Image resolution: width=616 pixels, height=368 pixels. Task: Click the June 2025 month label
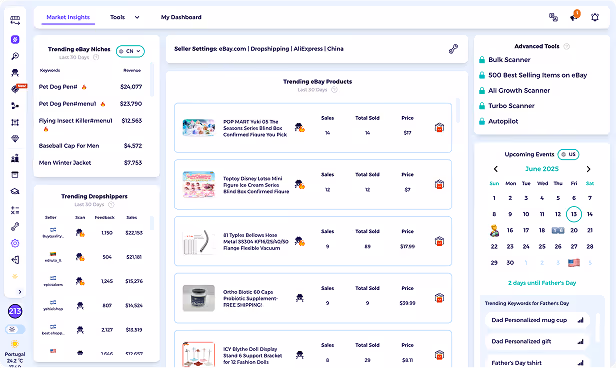pos(542,169)
